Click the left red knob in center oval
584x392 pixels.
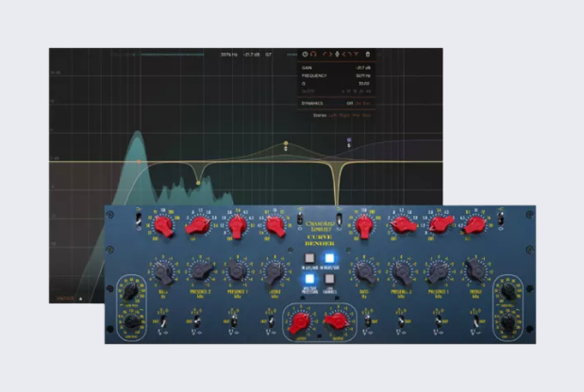(x=300, y=323)
